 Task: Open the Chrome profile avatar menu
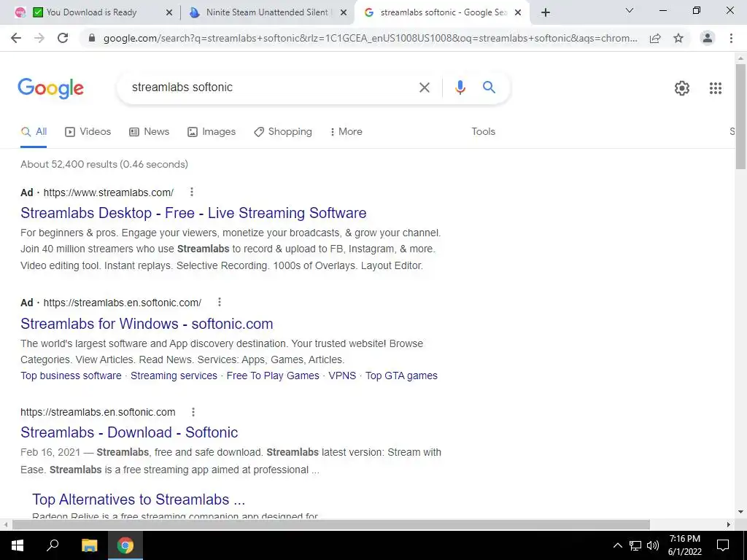(x=708, y=38)
